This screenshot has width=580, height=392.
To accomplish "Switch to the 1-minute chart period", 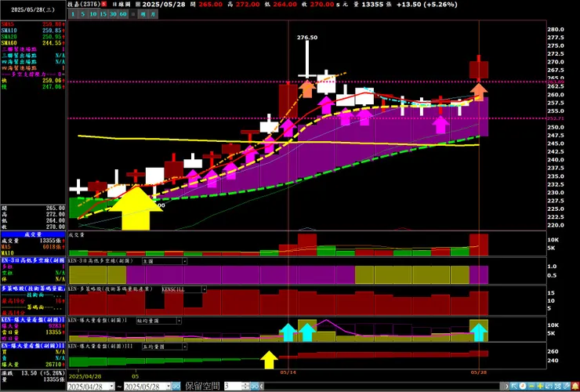I will click(x=73, y=14).
